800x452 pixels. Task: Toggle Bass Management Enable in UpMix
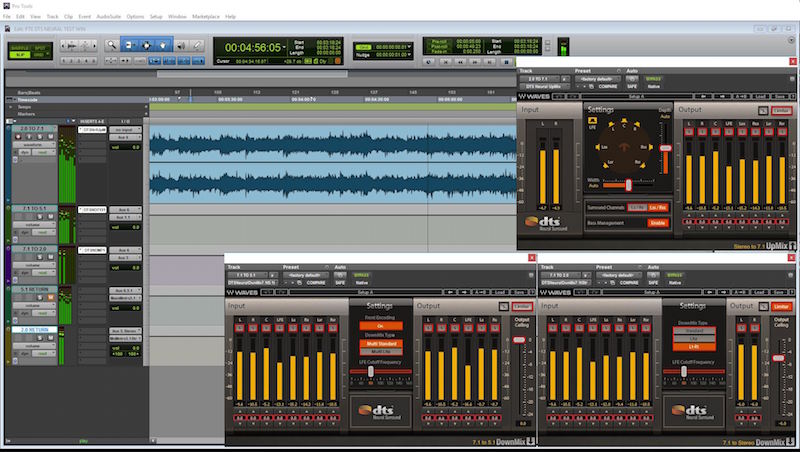click(x=658, y=223)
